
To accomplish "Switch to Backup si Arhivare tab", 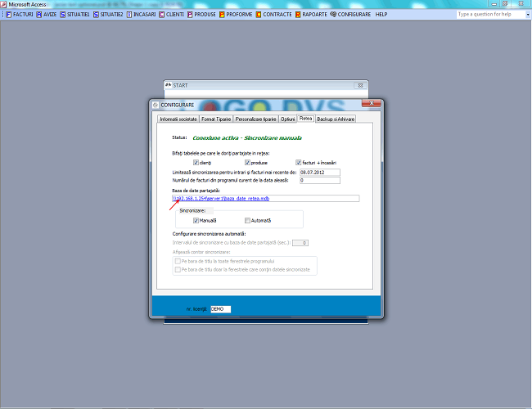I will (x=336, y=119).
